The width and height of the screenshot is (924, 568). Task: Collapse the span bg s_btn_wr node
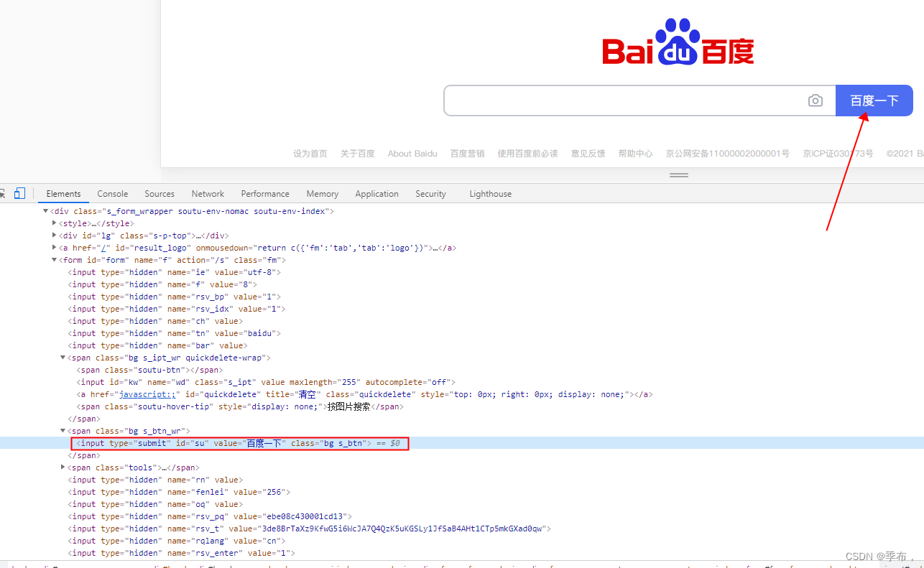63,431
